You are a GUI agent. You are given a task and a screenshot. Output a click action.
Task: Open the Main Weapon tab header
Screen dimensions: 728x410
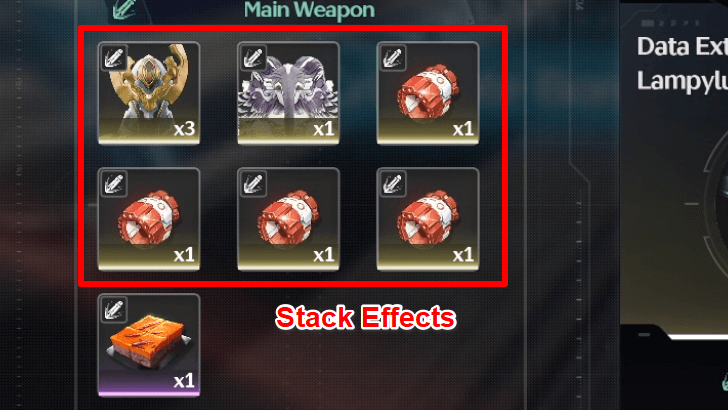point(309,10)
